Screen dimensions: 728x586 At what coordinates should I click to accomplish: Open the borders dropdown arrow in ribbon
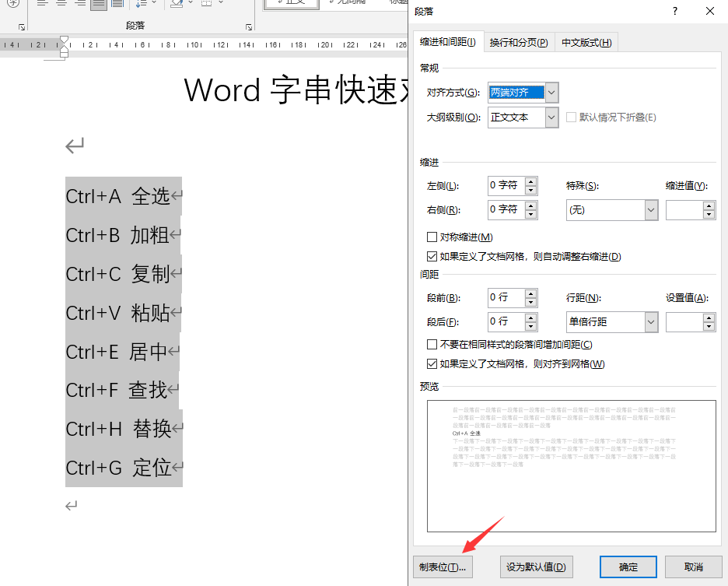coord(221,3)
